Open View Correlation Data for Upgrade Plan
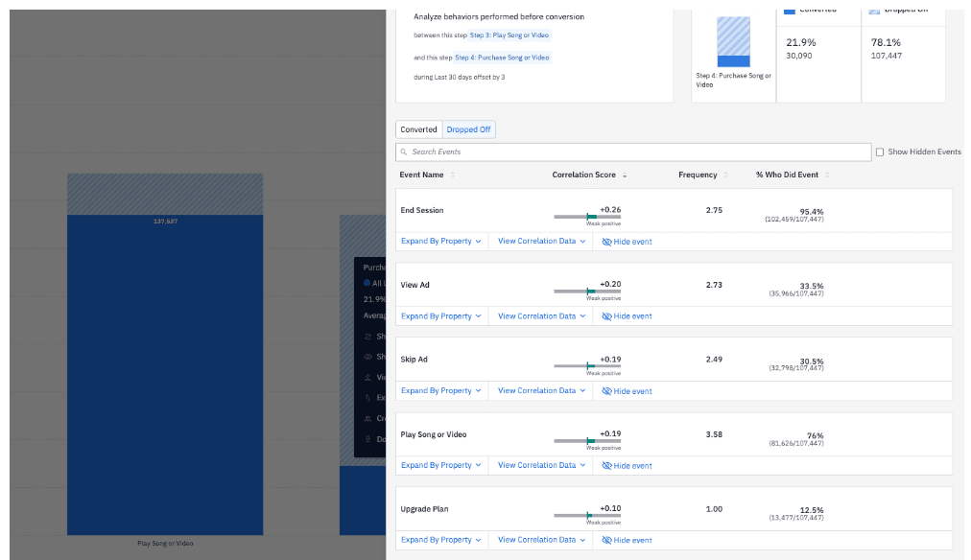This screenshot has height=560, width=971. [541, 540]
